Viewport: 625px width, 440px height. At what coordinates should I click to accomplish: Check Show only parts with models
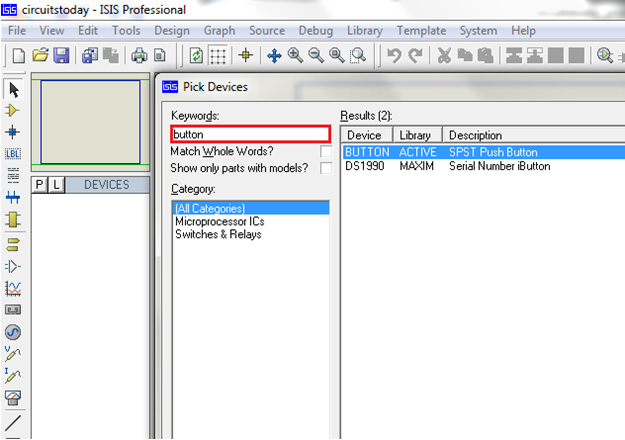pos(326,168)
